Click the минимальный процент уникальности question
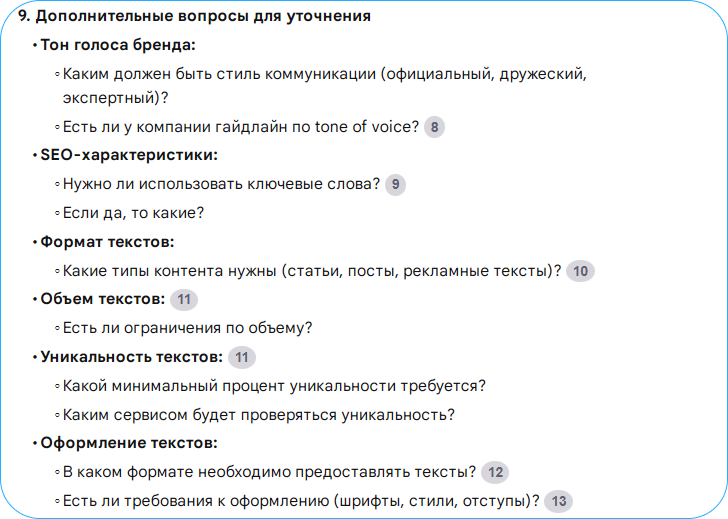Viewport: 728px width, 519px height. [x=274, y=386]
